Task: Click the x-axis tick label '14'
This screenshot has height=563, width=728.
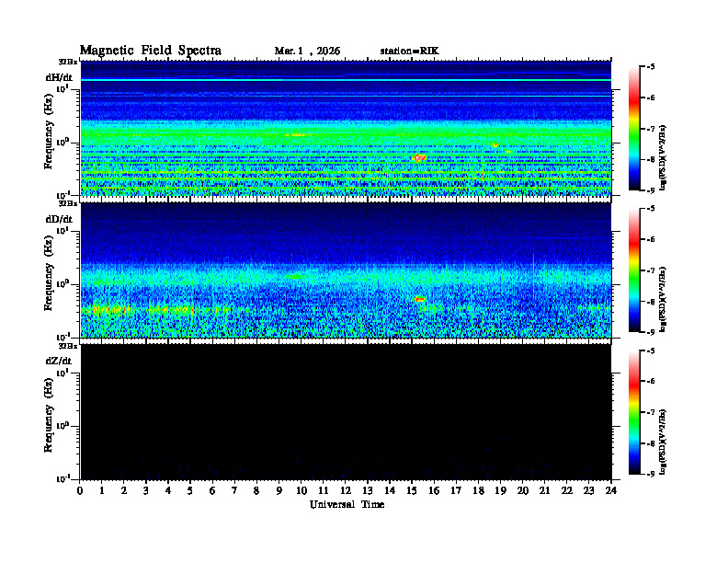Action: pyautogui.click(x=390, y=491)
